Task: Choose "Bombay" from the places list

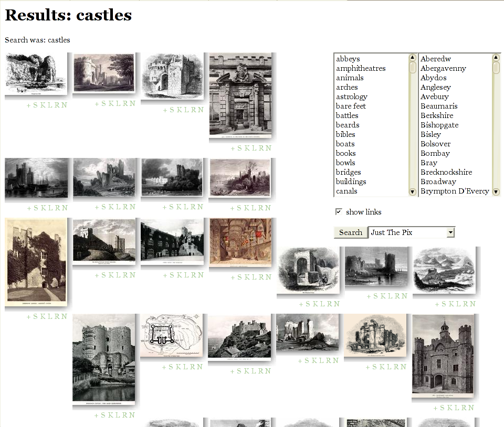Action: [x=435, y=153]
